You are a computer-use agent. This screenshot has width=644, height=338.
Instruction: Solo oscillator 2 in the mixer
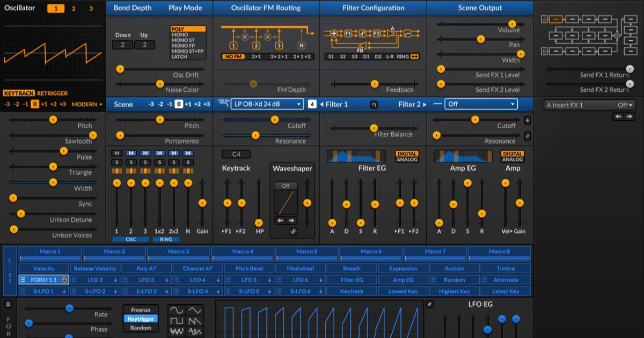tap(131, 162)
